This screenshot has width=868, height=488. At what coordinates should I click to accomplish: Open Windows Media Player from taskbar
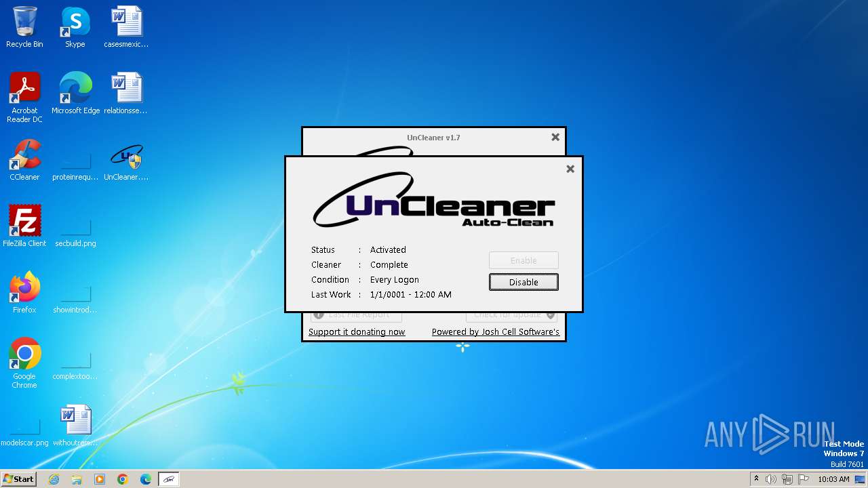point(100,479)
